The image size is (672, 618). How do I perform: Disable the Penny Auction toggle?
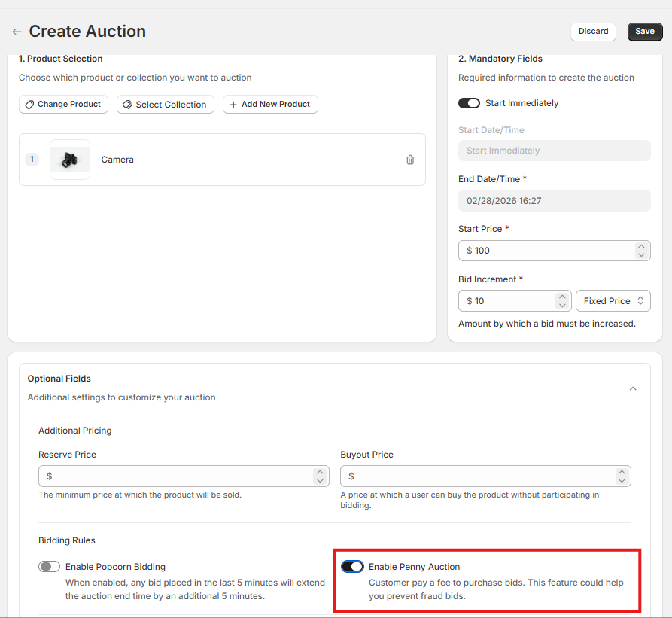pos(352,567)
